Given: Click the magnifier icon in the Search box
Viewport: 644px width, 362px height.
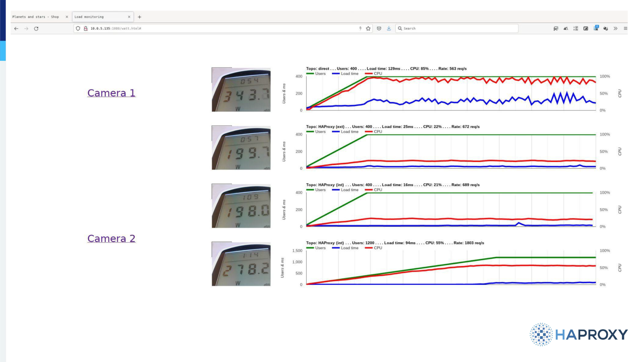Looking at the screenshot, I should (400, 29).
